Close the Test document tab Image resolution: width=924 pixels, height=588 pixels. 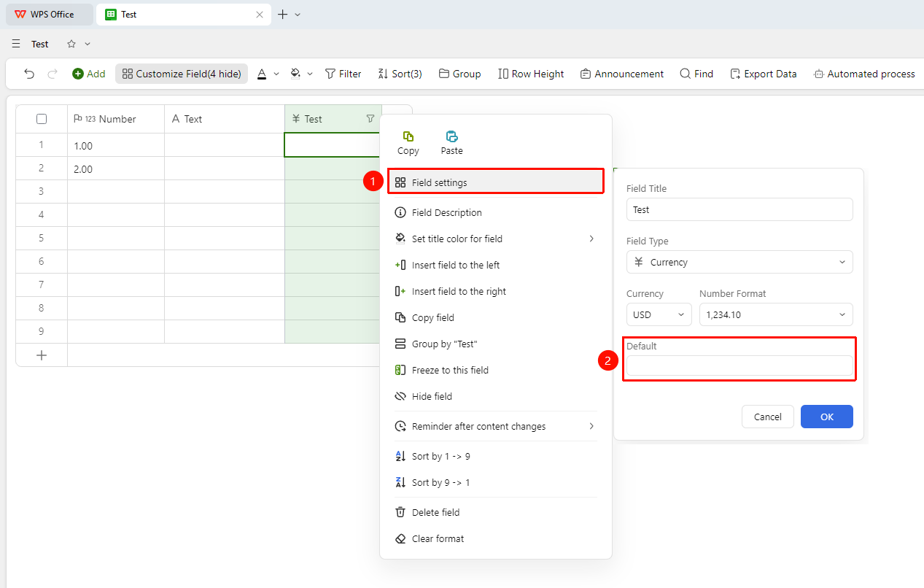pos(260,15)
